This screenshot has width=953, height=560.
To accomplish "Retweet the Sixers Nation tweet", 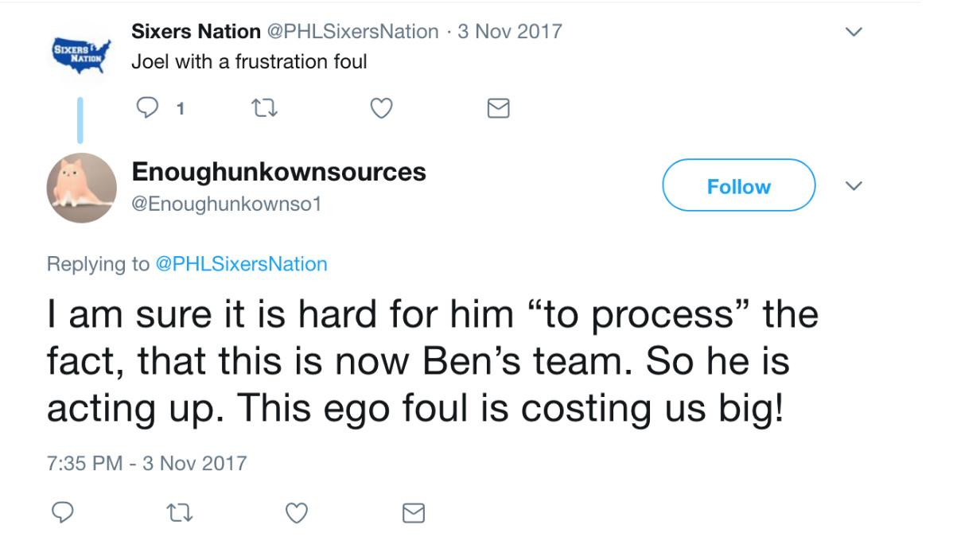I will [263, 108].
